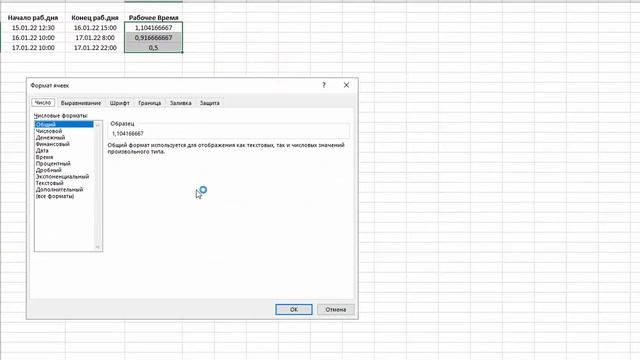Click the Образец sample value 1,104166667

point(128,133)
